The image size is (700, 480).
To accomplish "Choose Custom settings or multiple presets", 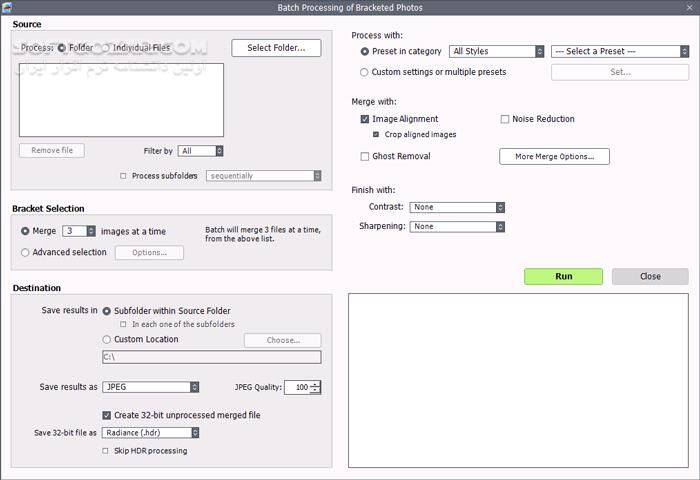I will [364, 72].
